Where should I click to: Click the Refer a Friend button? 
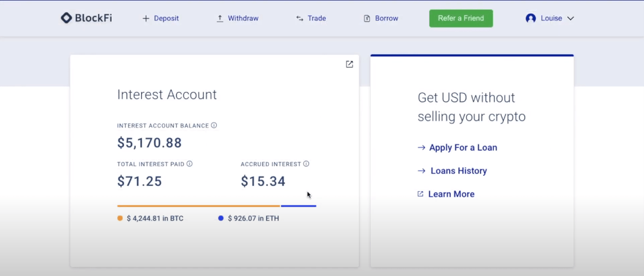461,18
